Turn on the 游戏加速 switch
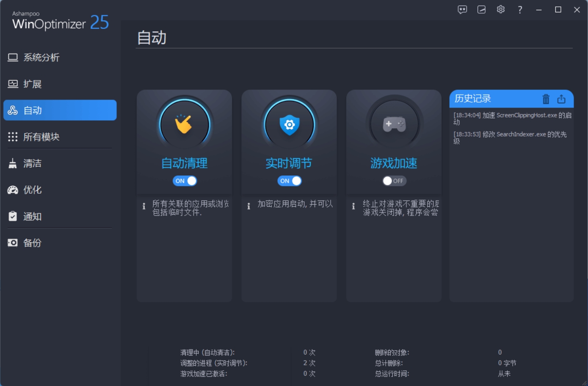 (394, 181)
